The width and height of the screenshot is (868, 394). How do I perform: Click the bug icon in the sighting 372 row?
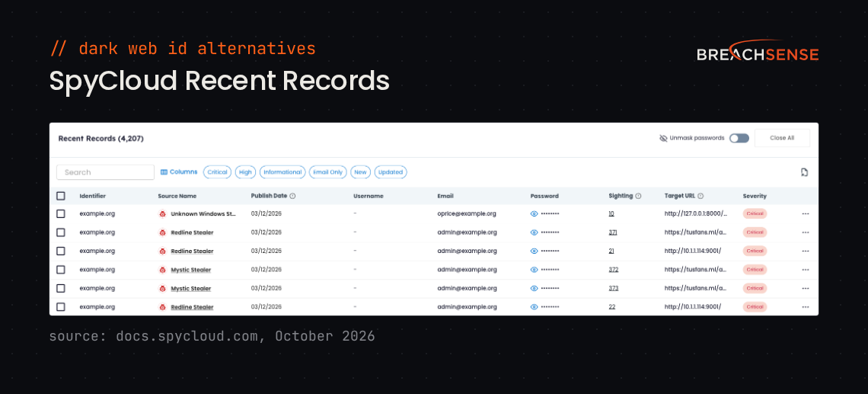pyautogui.click(x=163, y=270)
